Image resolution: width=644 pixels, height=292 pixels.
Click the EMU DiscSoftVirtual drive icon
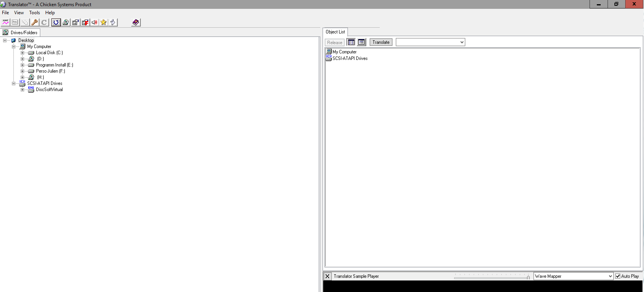tap(31, 90)
